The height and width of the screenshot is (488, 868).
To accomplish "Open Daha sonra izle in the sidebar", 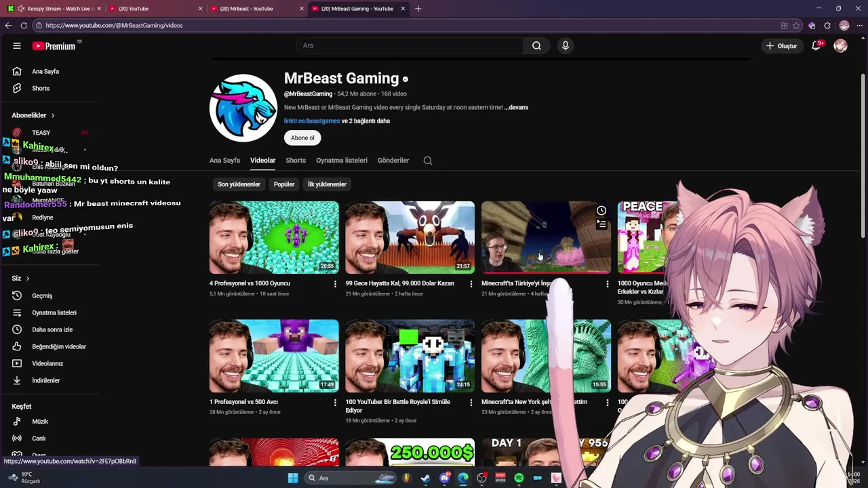I will [52, 329].
